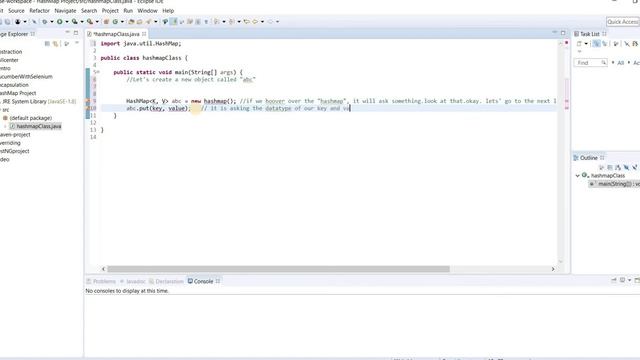Collapse All in Package Explorer
Viewport: 640px width, 360px height.
[47, 44]
